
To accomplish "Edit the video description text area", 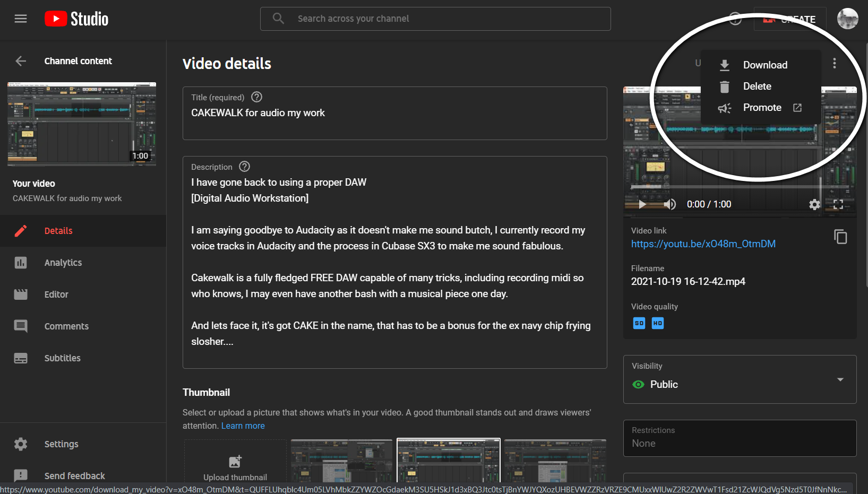I will (395, 262).
